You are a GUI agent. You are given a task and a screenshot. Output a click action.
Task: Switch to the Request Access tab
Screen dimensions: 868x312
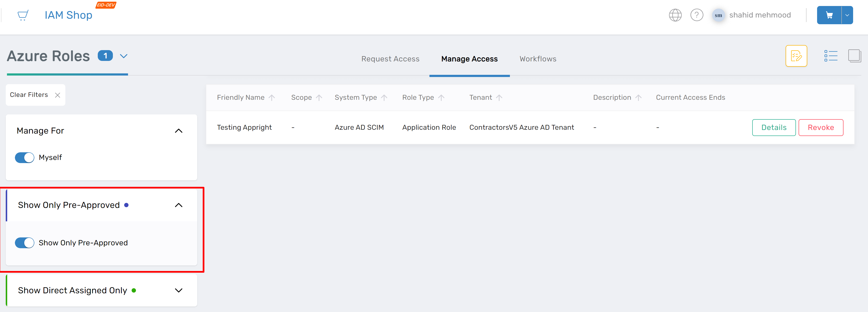[x=390, y=59]
